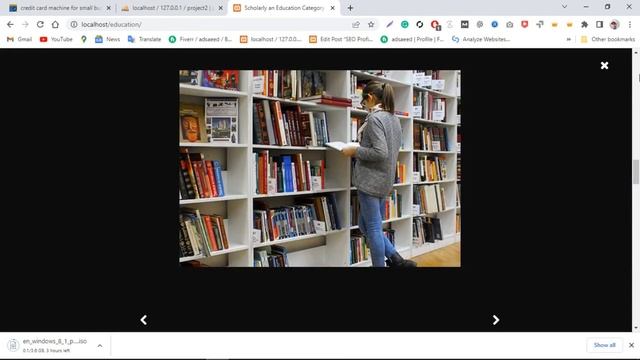Open the localhost / 127.0.0 bookmark
The width and height of the screenshot is (640, 360).
click(x=271, y=39)
